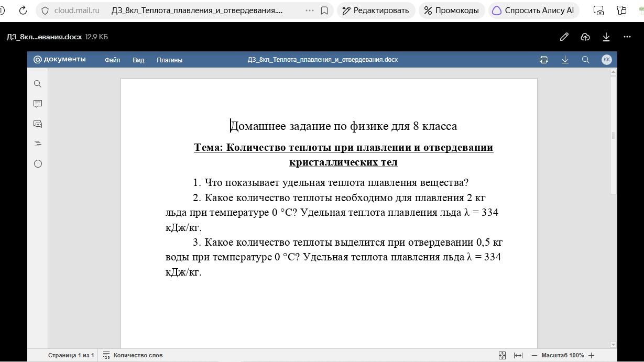This screenshot has height=362, width=644.
Task: Click the document title in the editor toolbar
Action: click(x=323, y=60)
